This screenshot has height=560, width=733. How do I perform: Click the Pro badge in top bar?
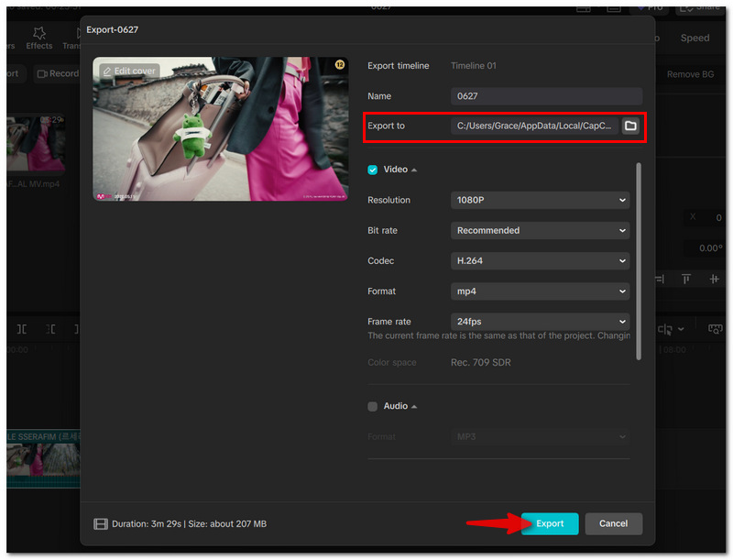651,8
